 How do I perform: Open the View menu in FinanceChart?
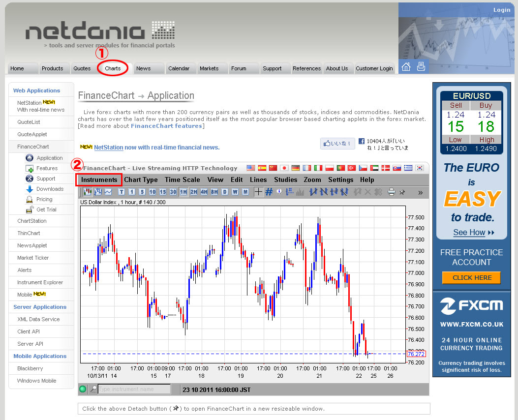[x=215, y=180]
